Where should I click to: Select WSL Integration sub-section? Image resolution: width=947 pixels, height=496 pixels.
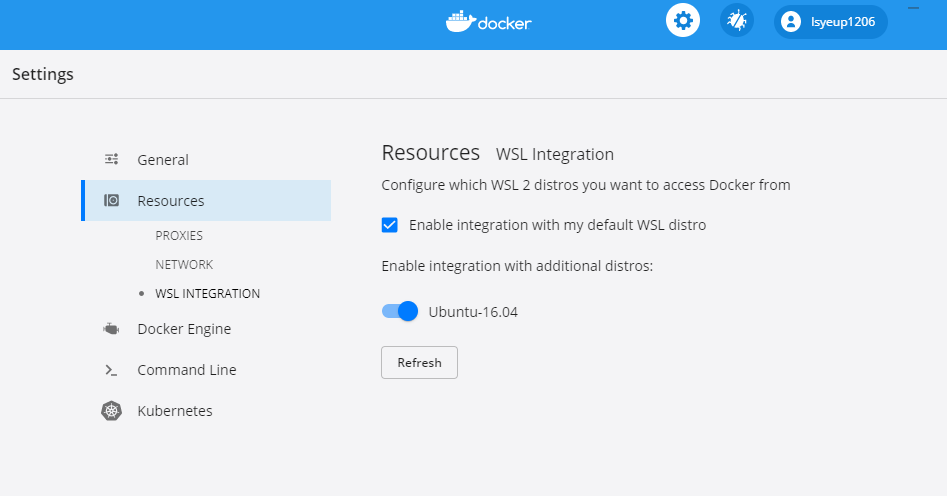click(207, 294)
